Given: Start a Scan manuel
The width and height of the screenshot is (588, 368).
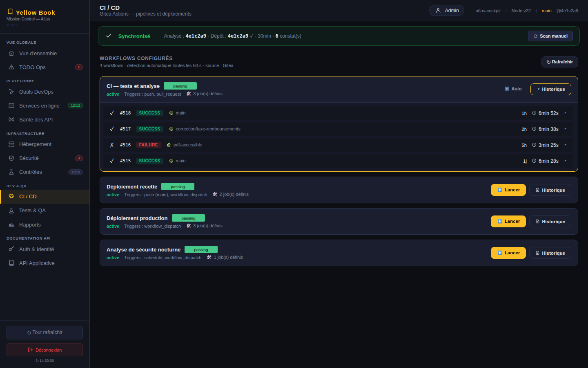Looking at the screenshot, I should (x=550, y=36).
